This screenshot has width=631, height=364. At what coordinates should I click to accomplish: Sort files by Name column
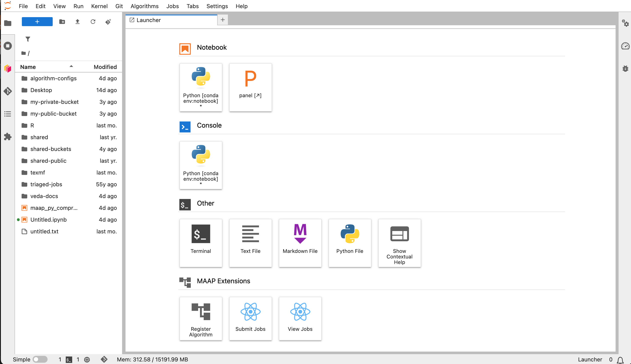46,67
